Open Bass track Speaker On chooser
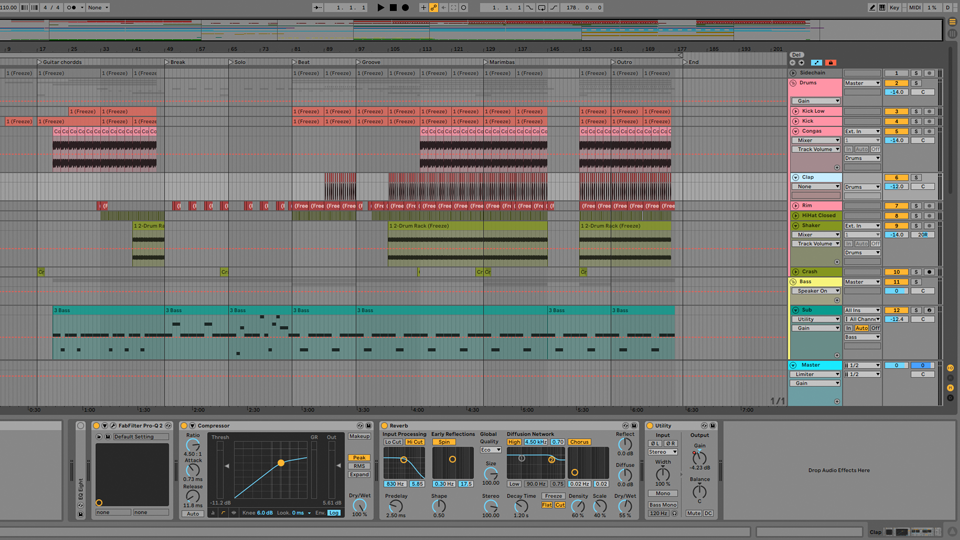Image resolution: width=960 pixels, height=540 pixels. 816,291
